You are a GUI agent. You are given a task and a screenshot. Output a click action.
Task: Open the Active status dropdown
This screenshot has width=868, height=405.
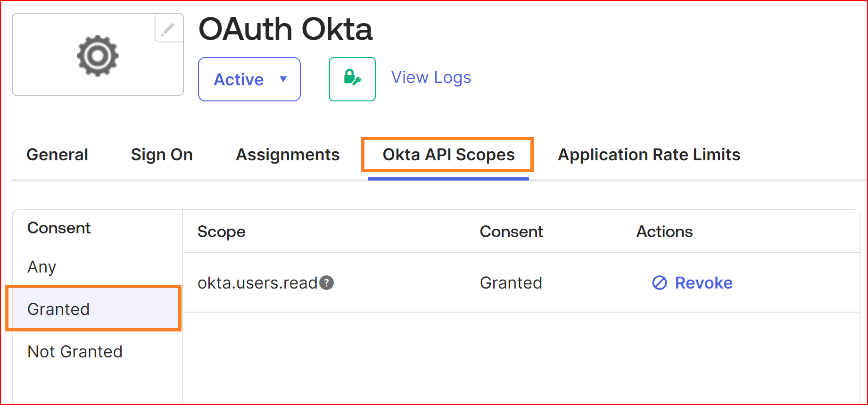249,79
